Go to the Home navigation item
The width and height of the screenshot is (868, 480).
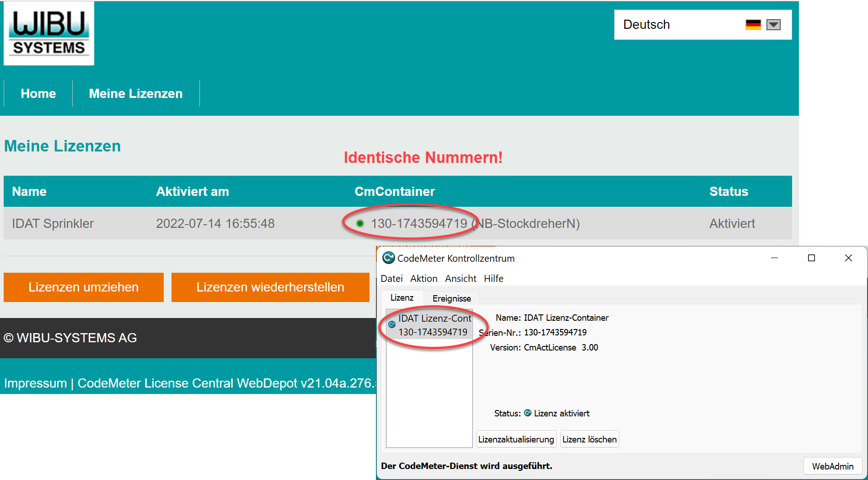tap(38, 94)
